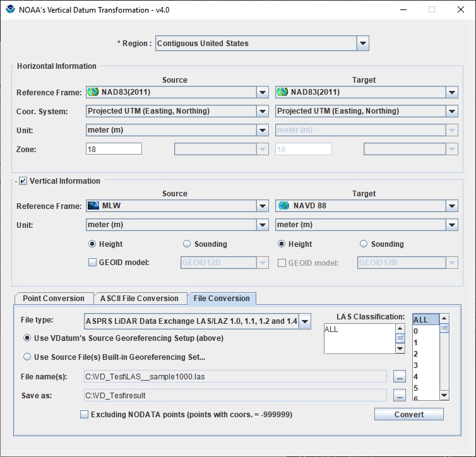Screen dimensions: 476x457
Task: Switch to Point Conversion tab
Action: pos(54,299)
